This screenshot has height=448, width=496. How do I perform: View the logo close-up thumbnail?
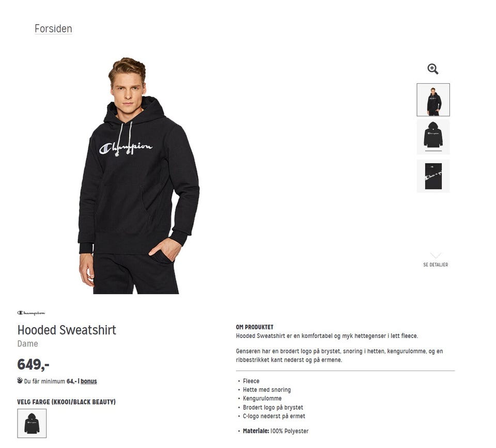433,176
